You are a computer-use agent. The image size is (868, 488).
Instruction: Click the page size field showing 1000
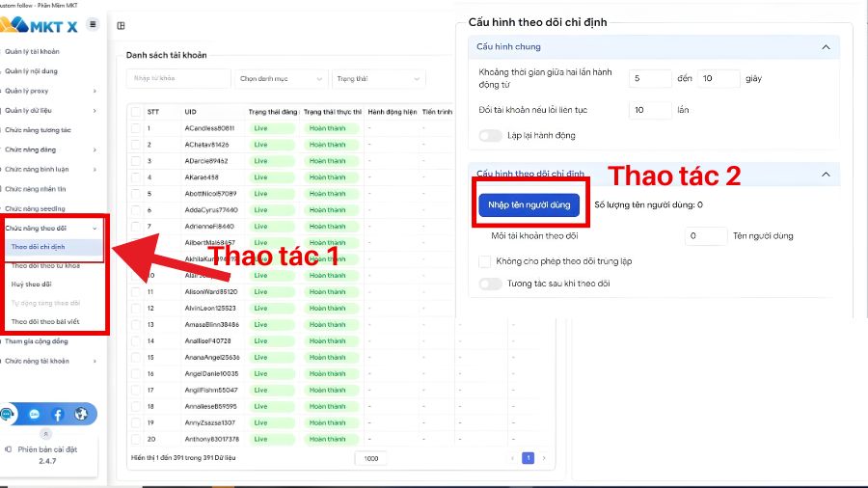(x=371, y=459)
